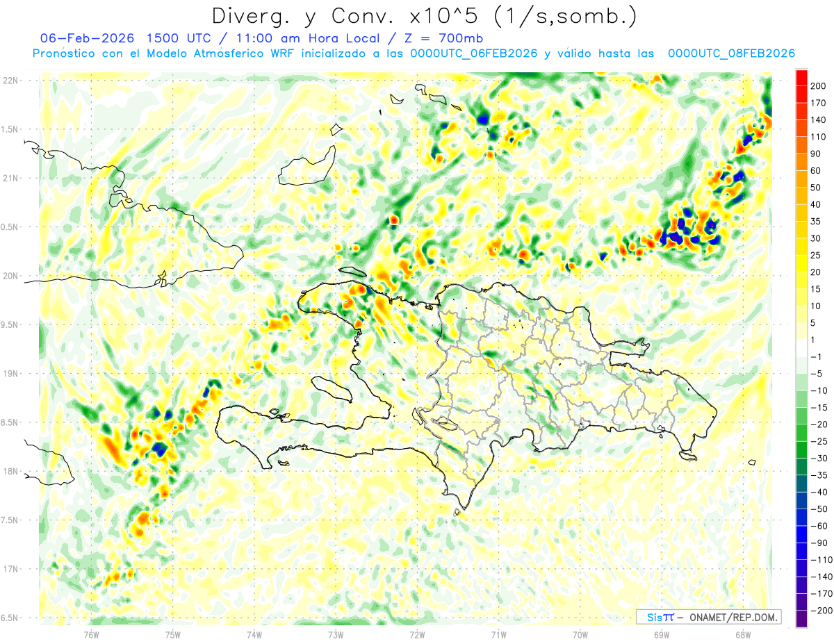The height and width of the screenshot is (644, 834).
Task: Click the title 'Diverg. y Conv. x10^5 (1/s,somb.)'
Action: (x=424, y=16)
